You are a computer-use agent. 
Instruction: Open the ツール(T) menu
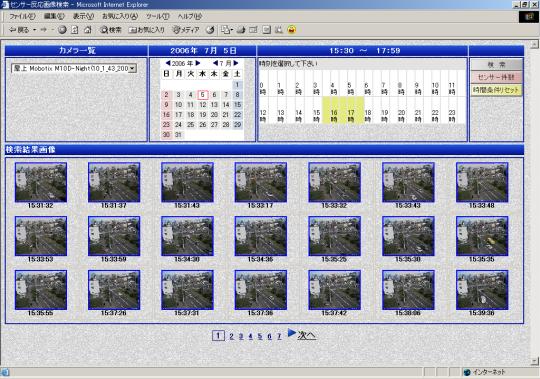(x=157, y=16)
